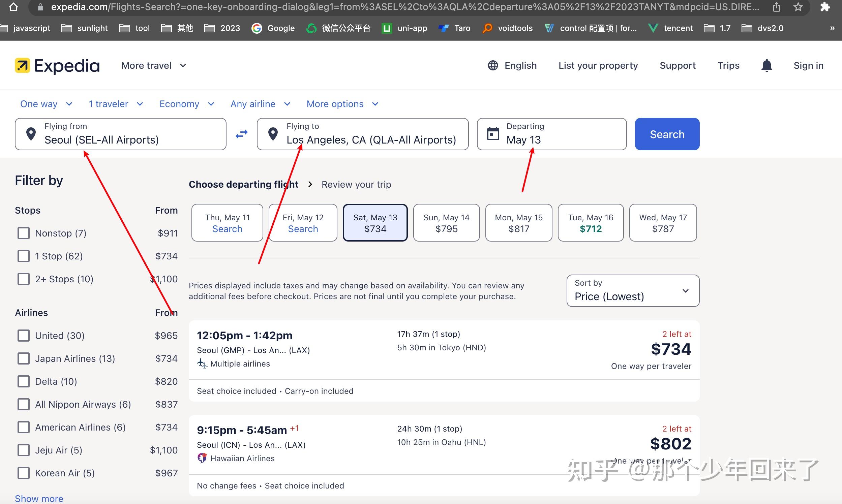Click the Flying from Seoul field
The width and height of the screenshot is (842, 504).
[x=121, y=134]
